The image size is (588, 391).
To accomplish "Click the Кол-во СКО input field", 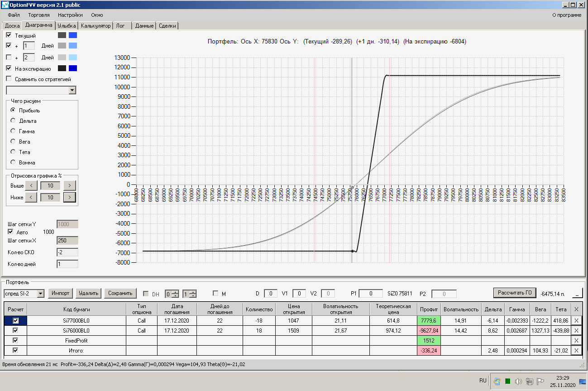I will point(67,252).
